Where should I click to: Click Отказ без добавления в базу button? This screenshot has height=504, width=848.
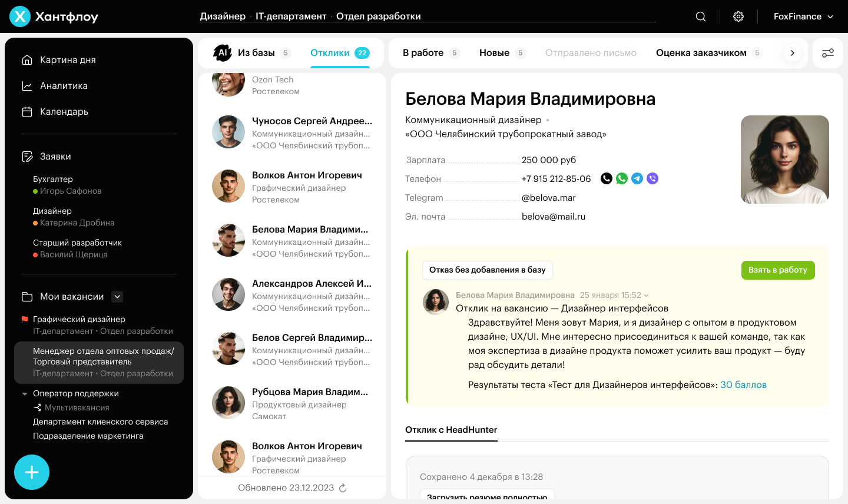pyautogui.click(x=488, y=270)
